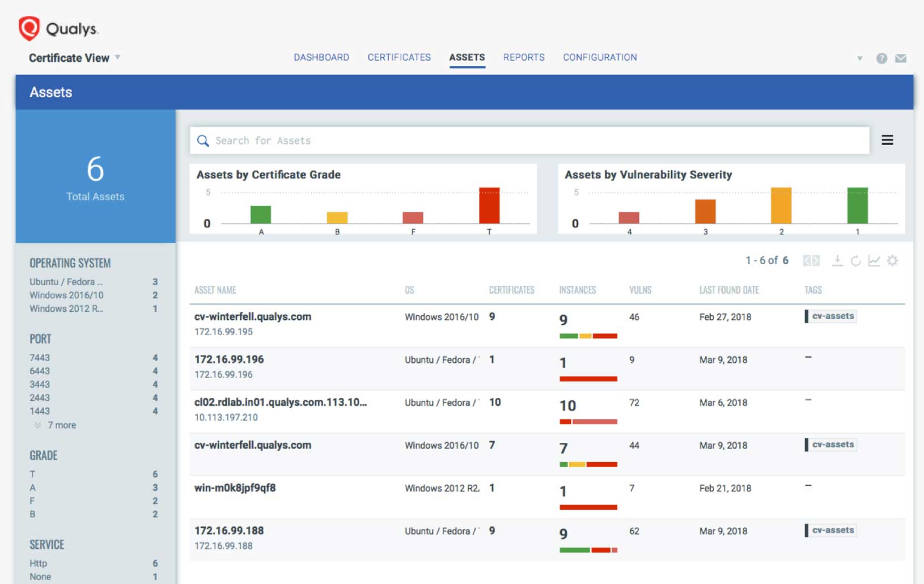The width and height of the screenshot is (924, 584).
Task: Switch to the Certificates tab
Action: [399, 57]
